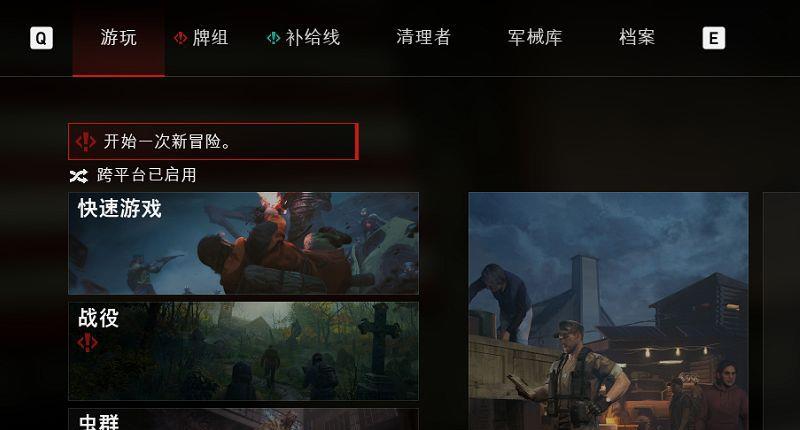Start the 快速游戏 mode tile

tap(243, 243)
